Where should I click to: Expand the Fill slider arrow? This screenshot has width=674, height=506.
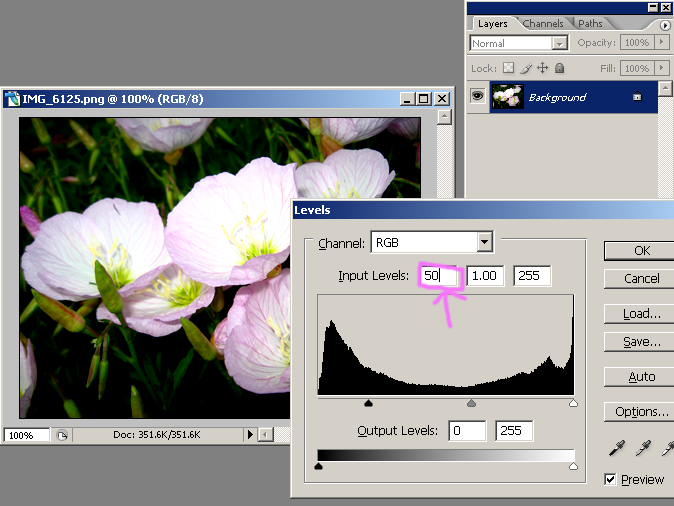click(661, 68)
